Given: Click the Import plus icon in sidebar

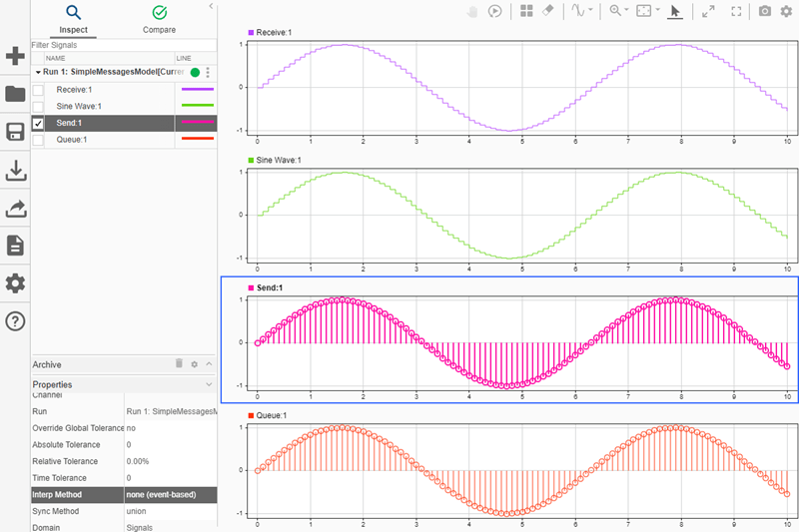Looking at the screenshot, I should [x=15, y=56].
